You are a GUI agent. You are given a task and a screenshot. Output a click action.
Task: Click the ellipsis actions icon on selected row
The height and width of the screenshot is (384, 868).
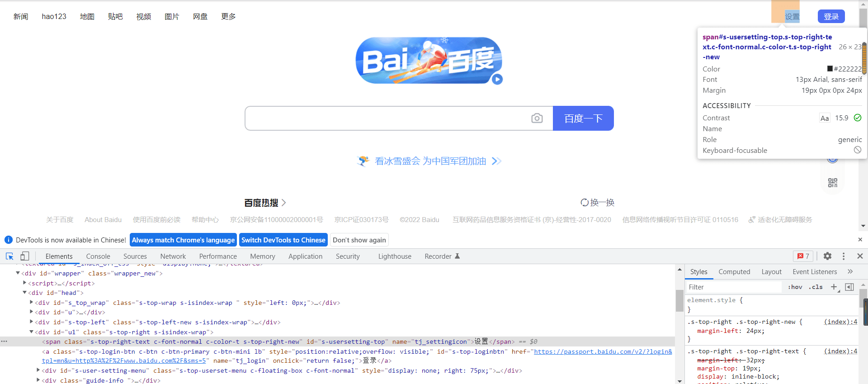coord(4,341)
